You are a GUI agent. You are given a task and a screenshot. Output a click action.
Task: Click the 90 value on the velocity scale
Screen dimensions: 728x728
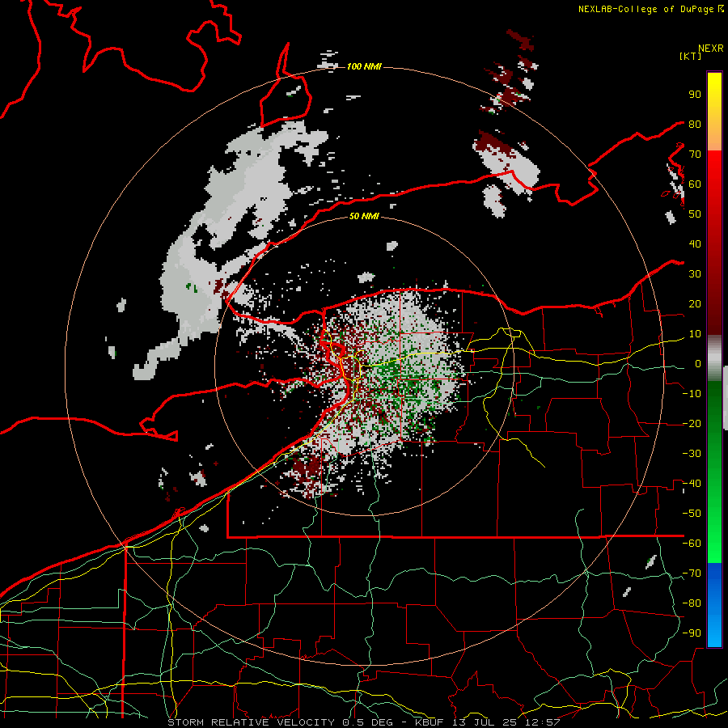(x=695, y=94)
